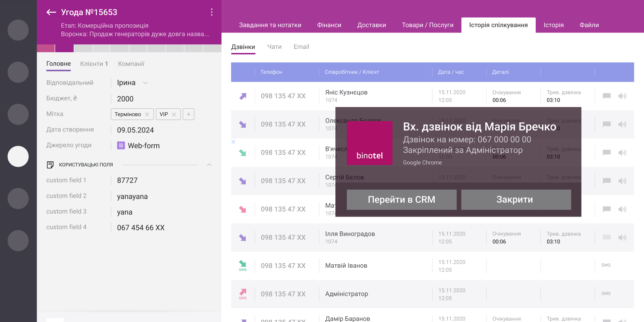The image size is (644, 322).
Task: Play the call recording for Яніс Кузнєцов
Action: click(x=622, y=96)
